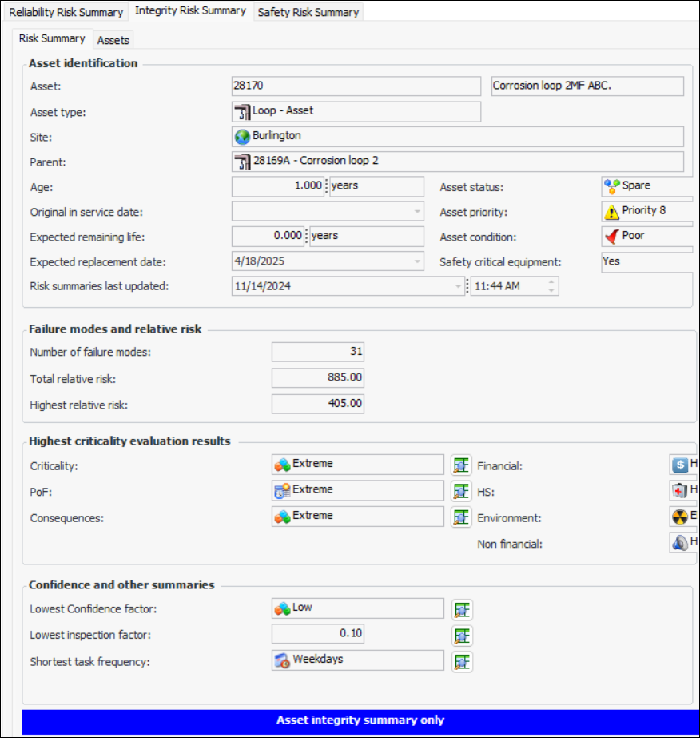Image resolution: width=700 pixels, height=738 pixels.
Task: Click the 28169A - Corrosion loop 2 text
Action: click(x=316, y=161)
